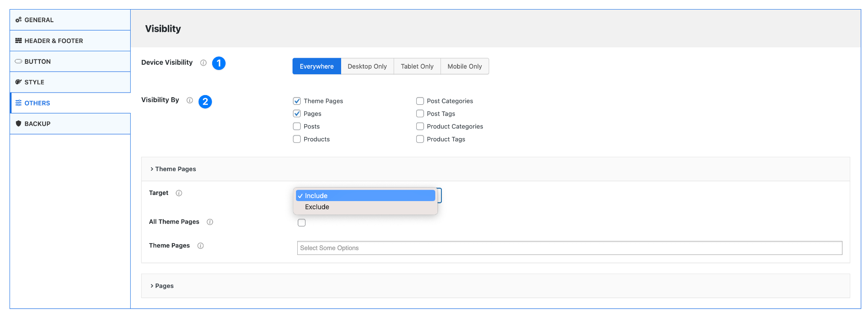Image resolution: width=868 pixels, height=314 pixels.
Task: Click the blue number 1 badge
Action: click(x=219, y=63)
